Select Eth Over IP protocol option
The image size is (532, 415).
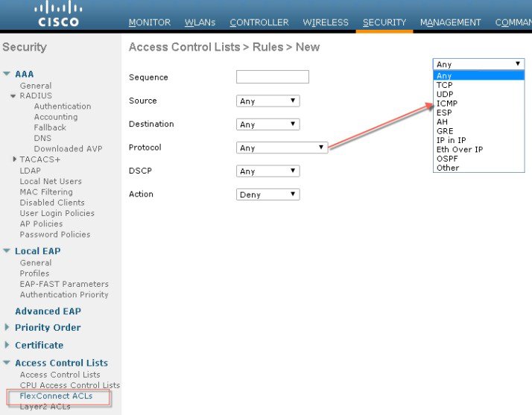tap(479, 149)
